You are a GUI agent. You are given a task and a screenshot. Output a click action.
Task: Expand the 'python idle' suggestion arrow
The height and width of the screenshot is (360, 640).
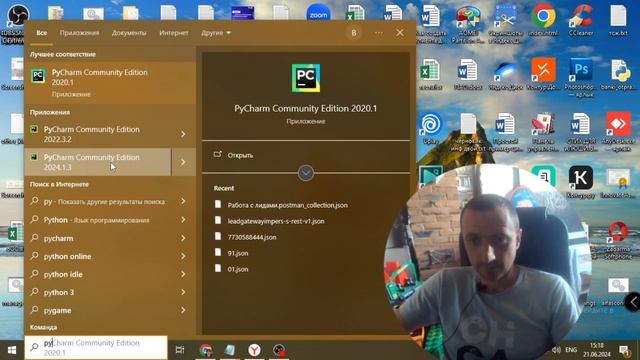click(x=183, y=274)
